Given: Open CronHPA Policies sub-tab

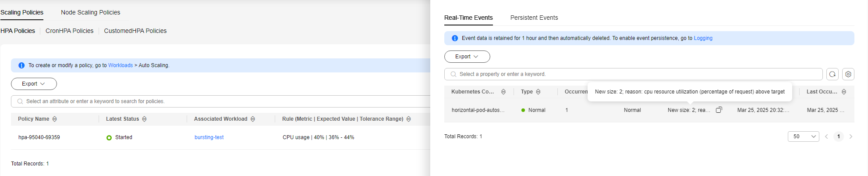Looking at the screenshot, I should coord(69,31).
